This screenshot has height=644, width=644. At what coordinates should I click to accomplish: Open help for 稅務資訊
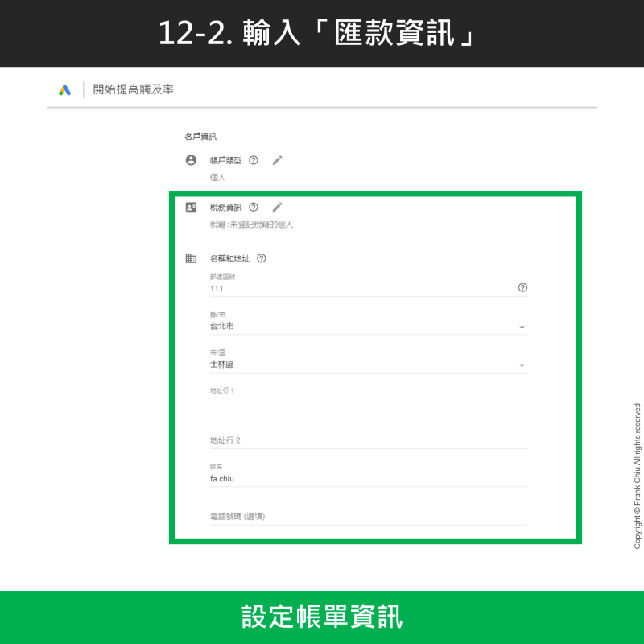point(254,207)
